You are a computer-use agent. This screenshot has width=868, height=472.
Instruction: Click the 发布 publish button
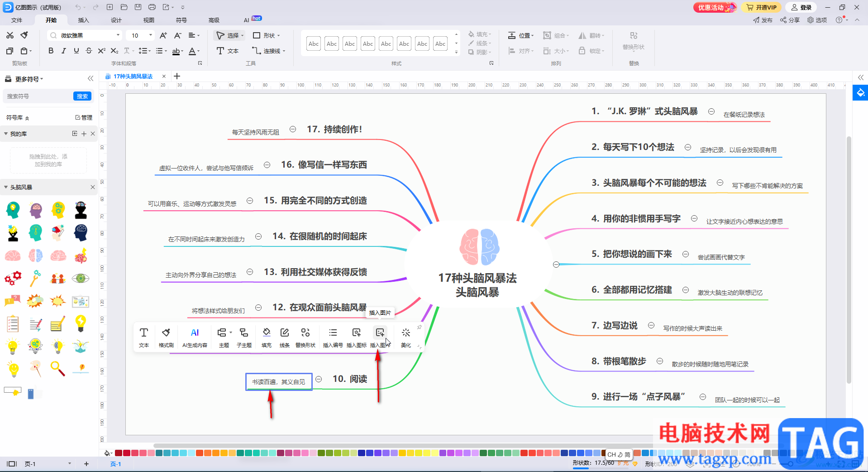click(763, 20)
